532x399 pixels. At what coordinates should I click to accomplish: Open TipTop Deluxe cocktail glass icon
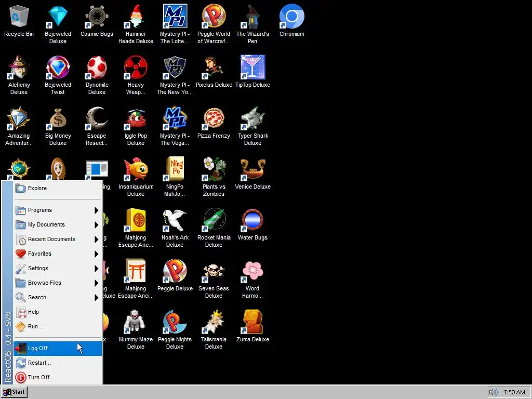coord(253,67)
